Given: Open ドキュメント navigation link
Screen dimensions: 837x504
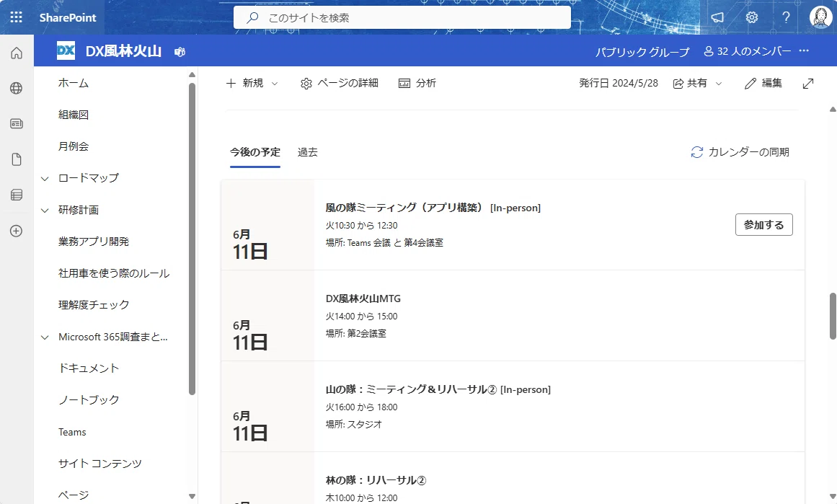Looking at the screenshot, I should click(x=89, y=368).
